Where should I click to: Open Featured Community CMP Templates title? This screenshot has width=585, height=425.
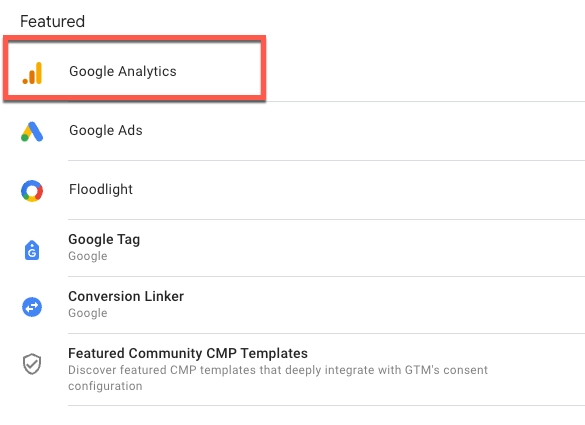(188, 353)
